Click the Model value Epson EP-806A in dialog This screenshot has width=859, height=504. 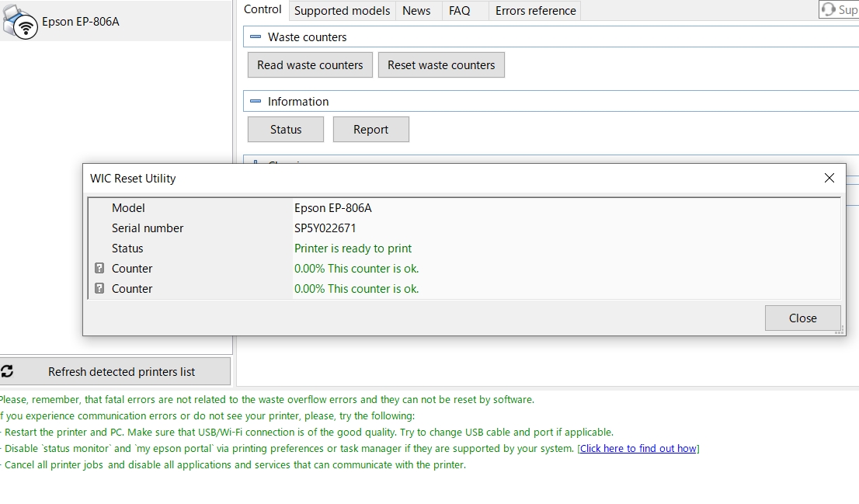pos(333,208)
